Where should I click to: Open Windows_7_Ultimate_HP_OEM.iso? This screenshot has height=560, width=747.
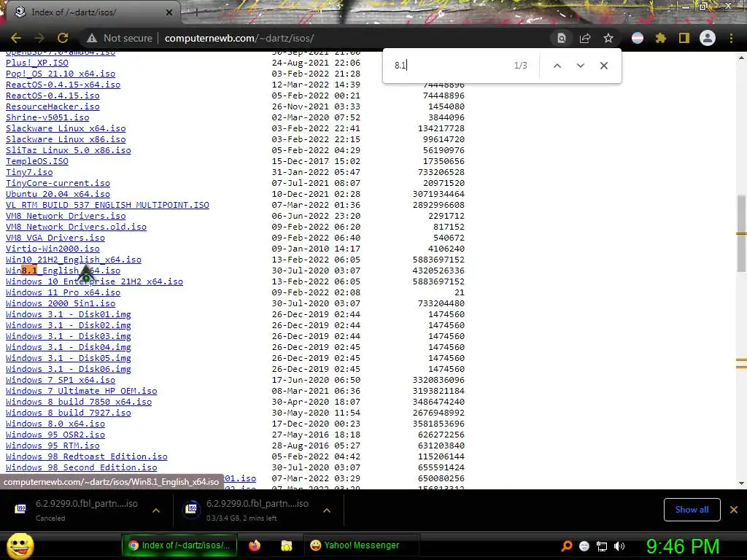[x=82, y=391]
